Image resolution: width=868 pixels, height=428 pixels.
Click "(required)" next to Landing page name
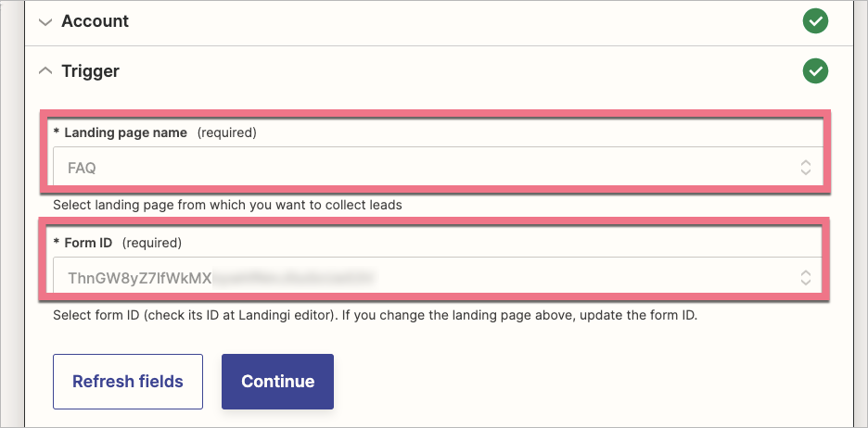pyautogui.click(x=226, y=132)
